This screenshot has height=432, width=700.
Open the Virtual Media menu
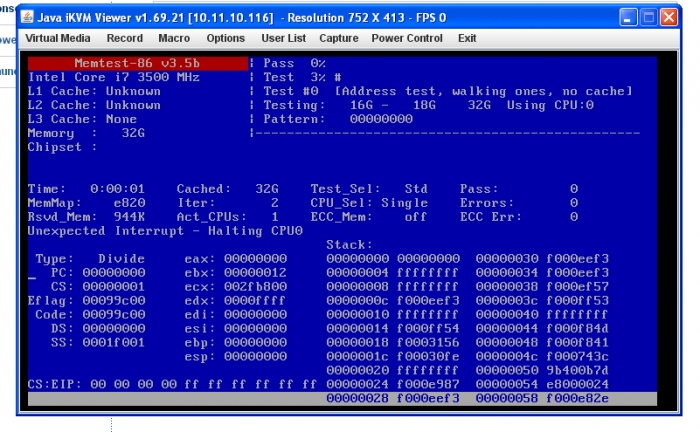[x=55, y=38]
